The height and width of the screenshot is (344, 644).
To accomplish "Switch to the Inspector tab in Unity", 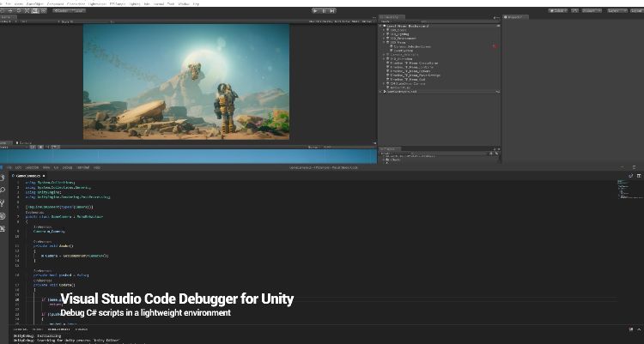I will point(516,17).
